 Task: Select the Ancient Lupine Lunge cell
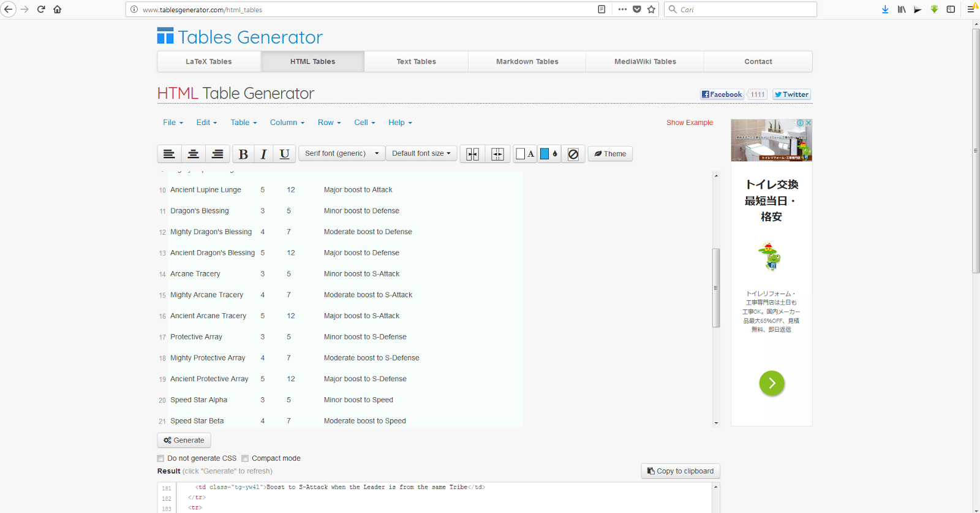pyautogui.click(x=206, y=190)
